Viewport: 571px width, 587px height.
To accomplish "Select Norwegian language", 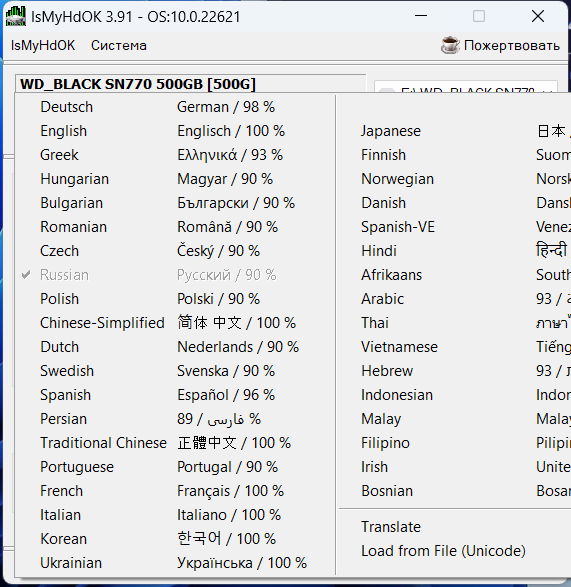I will coord(455,179).
